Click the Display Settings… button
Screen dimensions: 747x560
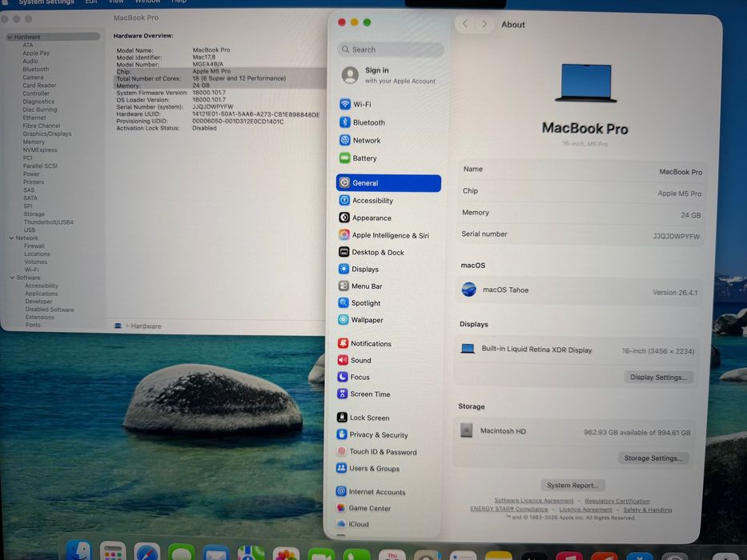point(658,377)
